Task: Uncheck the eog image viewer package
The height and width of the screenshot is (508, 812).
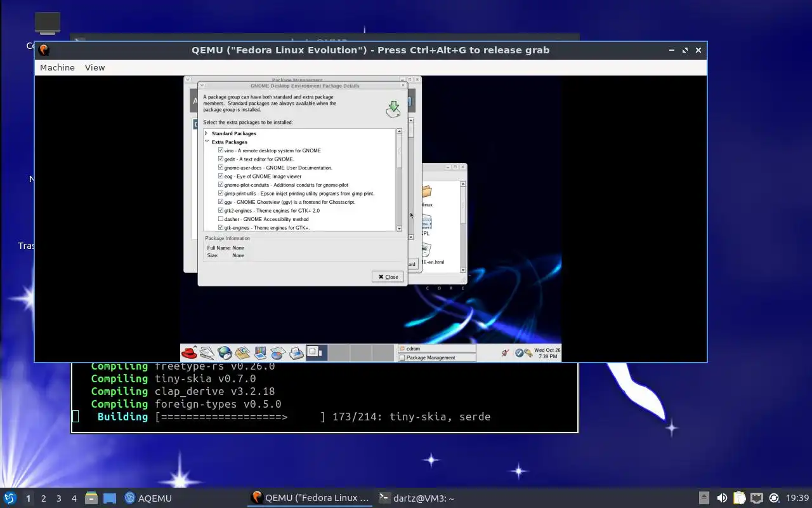Action: (221, 176)
